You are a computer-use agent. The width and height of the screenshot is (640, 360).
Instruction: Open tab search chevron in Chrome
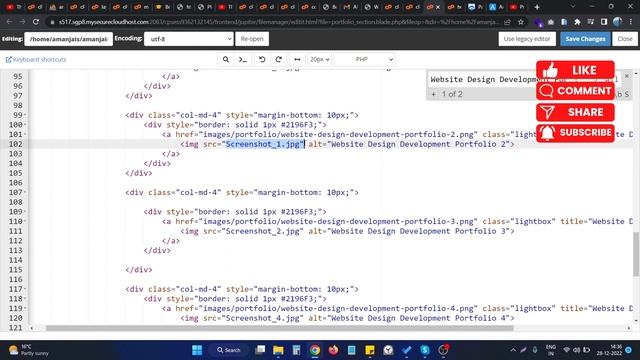573,7
